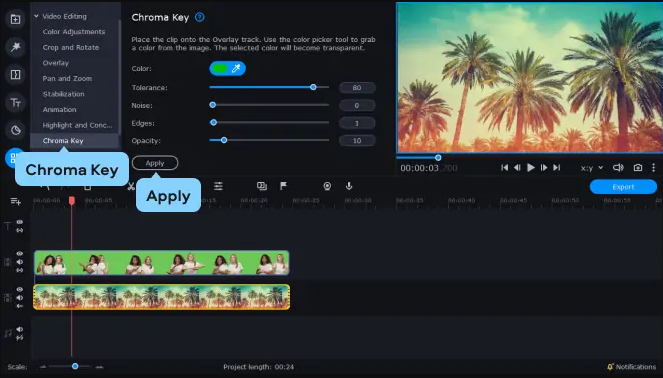The width and height of the screenshot is (663, 378).
Task: Select Chroma Key in the tools list
Action: (x=63, y=140)
